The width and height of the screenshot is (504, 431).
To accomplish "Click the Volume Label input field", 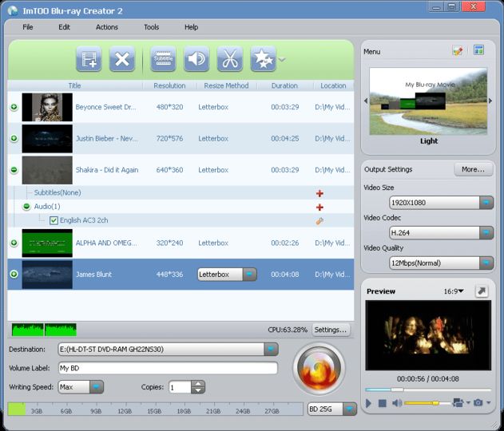I will click(x=168, y=368).
